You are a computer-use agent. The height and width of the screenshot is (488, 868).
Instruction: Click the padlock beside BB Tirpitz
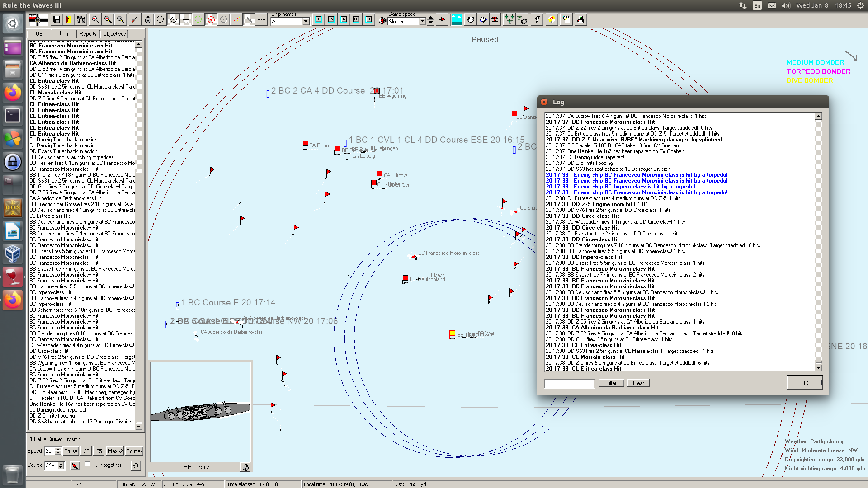click(245, 467)
